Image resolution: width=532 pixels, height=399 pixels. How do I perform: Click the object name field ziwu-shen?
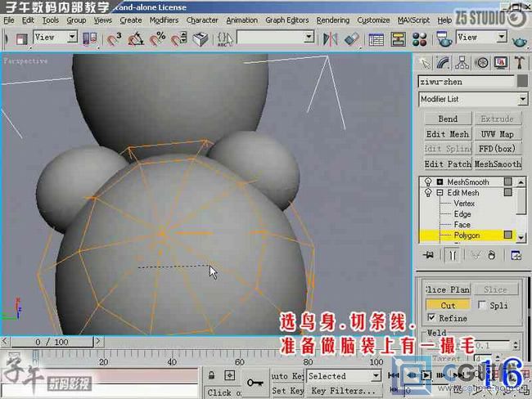pyautogui.click(x=467, y=82)
